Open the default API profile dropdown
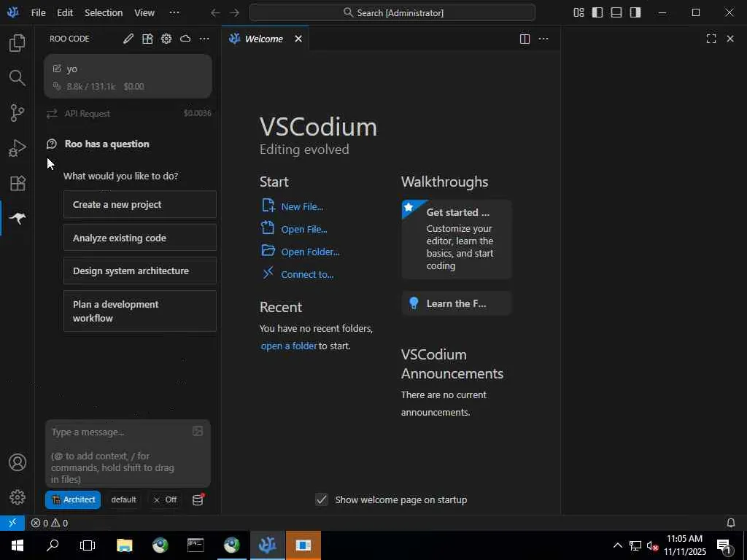This screenshot has height=560, width=747. coord(123,499)
